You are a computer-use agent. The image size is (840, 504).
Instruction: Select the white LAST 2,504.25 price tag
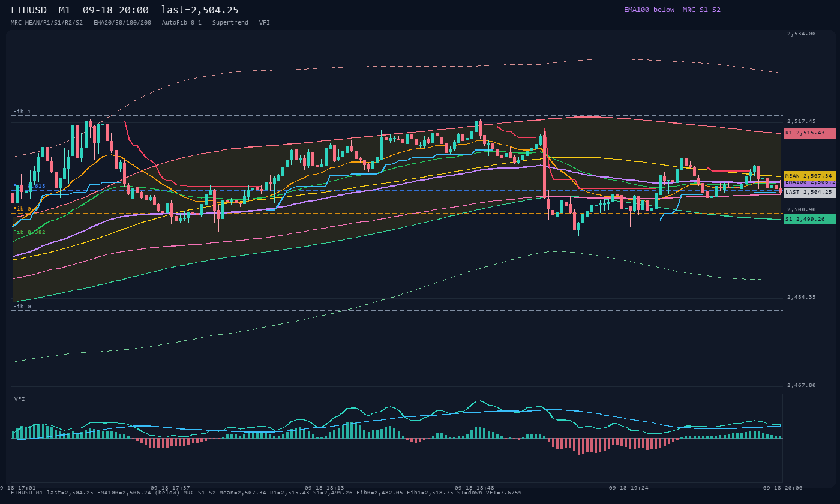(x=809, y=193)
